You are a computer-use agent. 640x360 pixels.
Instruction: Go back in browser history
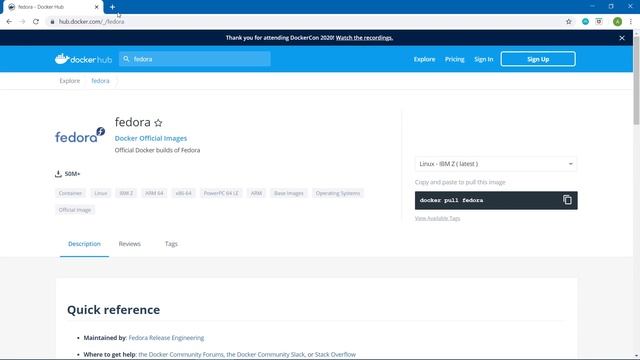[x=9, y=22]
